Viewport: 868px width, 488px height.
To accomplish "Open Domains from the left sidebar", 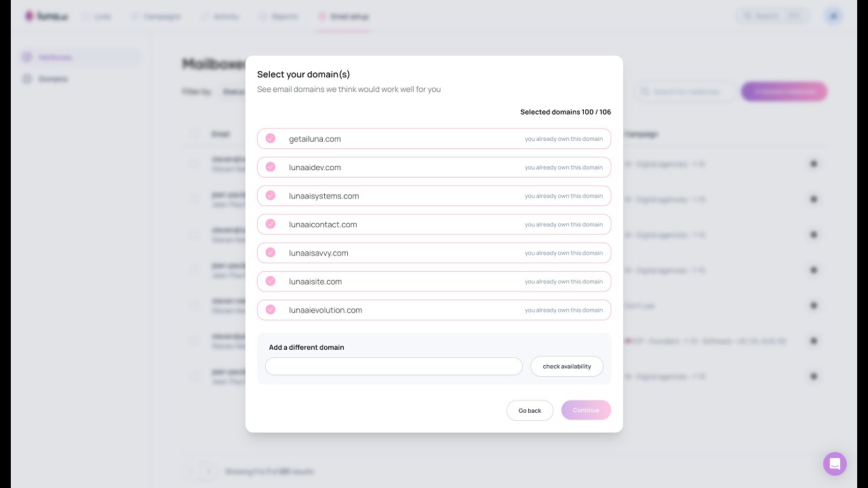I will point(54,79).
